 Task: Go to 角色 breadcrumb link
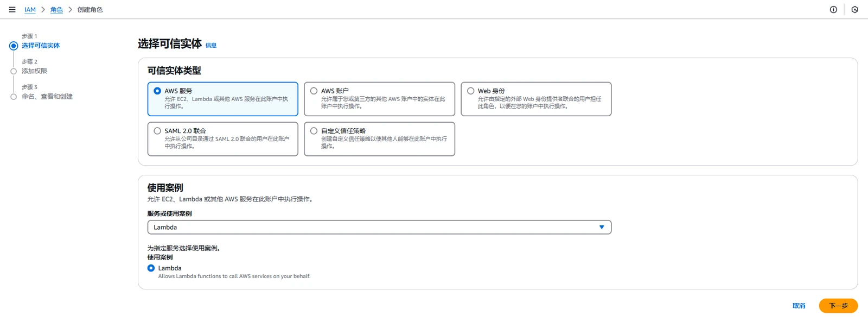[56, 10]
